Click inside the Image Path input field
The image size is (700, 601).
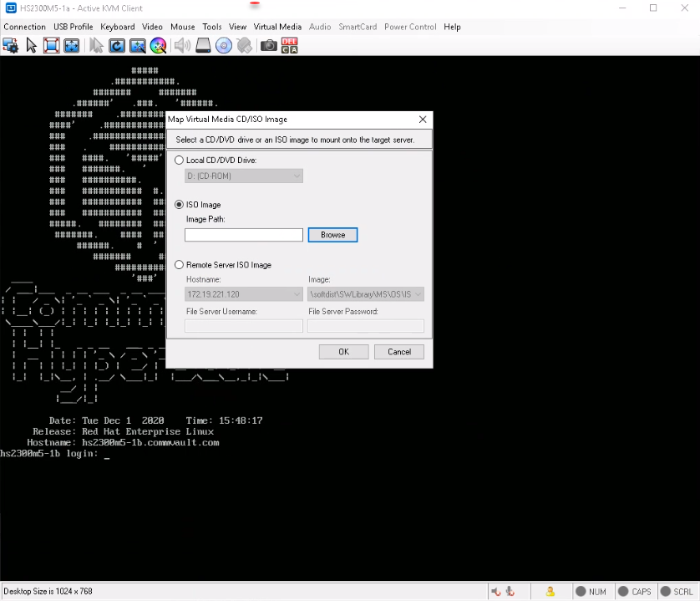tap(243, 235)
